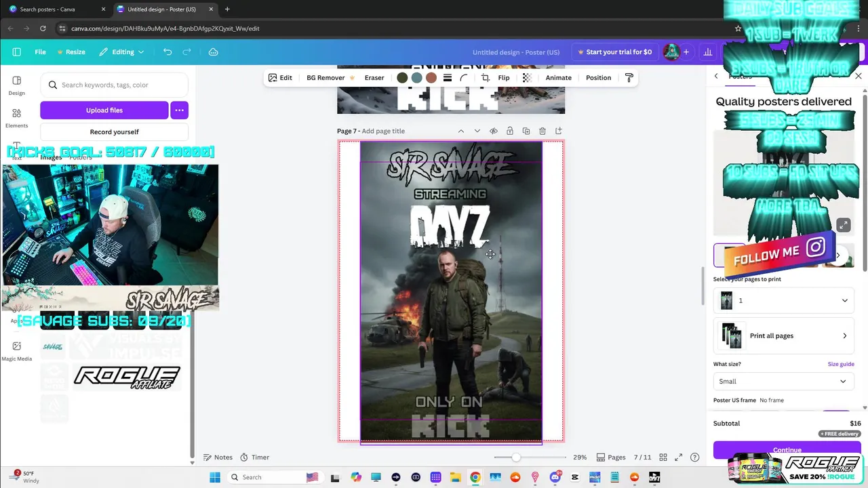868x488 pixels.
Task: Click Upload files button
Action: [x=104, y=110]
